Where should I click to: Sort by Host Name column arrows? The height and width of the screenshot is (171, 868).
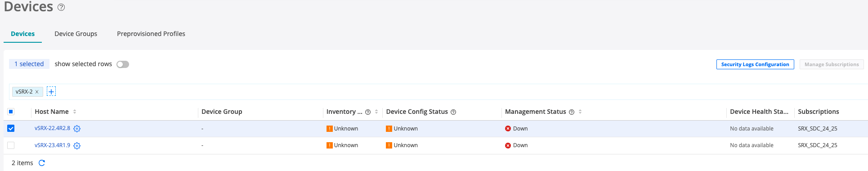click(x=75, y=112)
